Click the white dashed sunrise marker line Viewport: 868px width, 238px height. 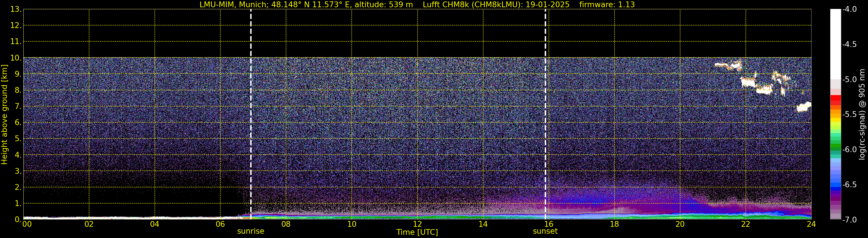coord(251,114)
